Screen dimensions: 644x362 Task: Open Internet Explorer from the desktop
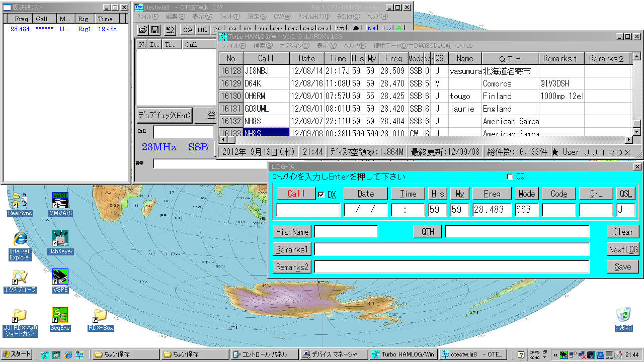20,246
